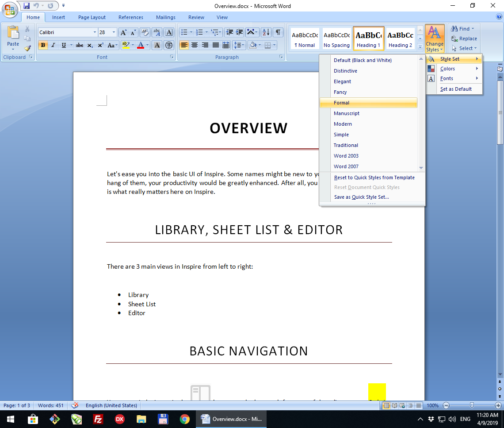Viewport: 504px width, 428px height.
Task: Open Chrome from the taskbar
Action: click(184, 419)
